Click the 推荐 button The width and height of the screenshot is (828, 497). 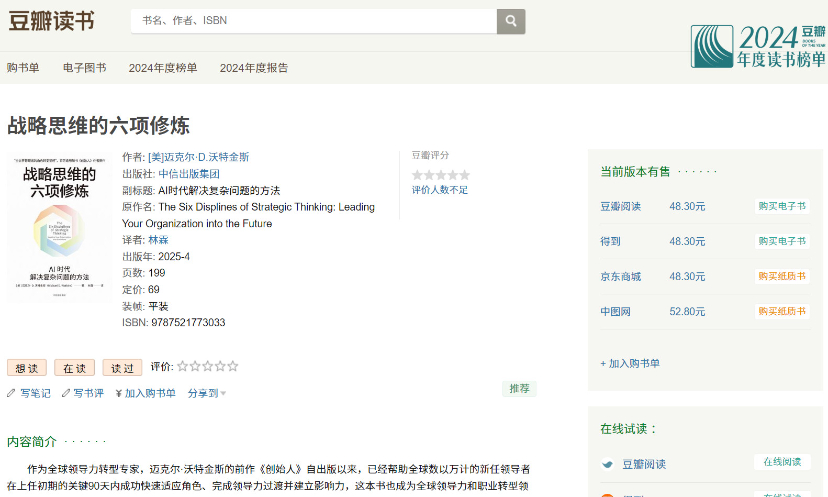[x=519, y=389]
